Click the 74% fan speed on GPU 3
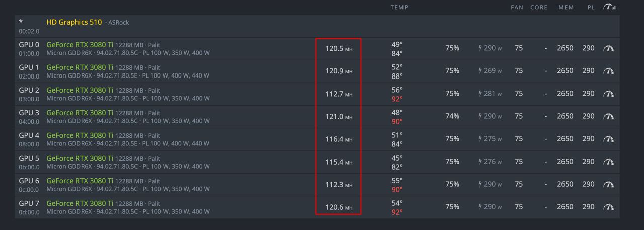 (452, 116)
